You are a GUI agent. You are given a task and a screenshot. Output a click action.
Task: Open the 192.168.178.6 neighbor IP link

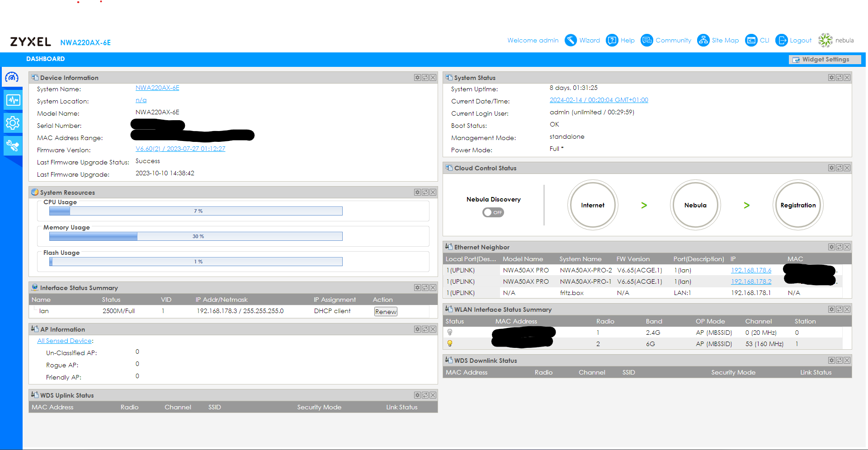751,271
